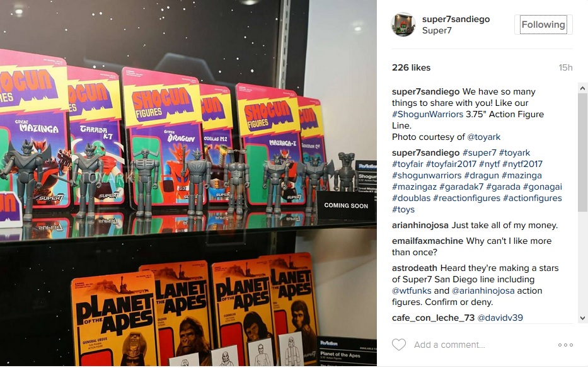Open the super7sandiego username in header
588x368 pixels.
[456, 19]
